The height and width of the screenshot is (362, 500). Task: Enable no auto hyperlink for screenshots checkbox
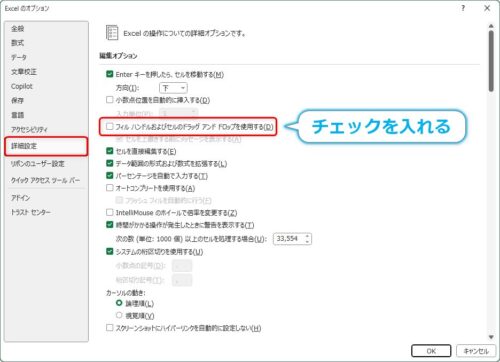coord(109,328)
